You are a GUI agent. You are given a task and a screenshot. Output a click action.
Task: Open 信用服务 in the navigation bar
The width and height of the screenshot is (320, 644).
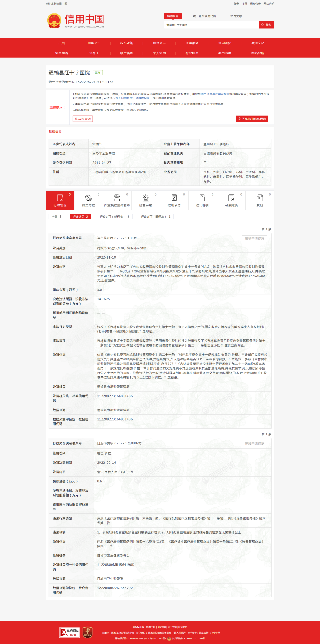tap(192, 43)
